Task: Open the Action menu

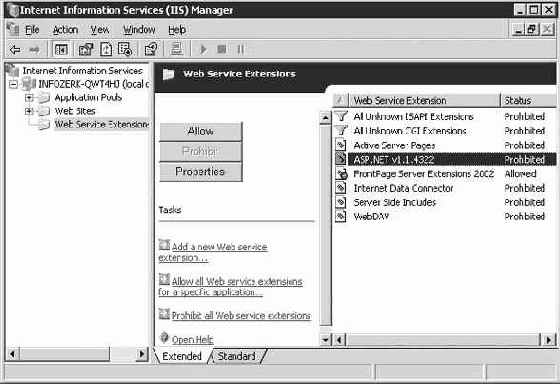Action: (x=65, y=30)
